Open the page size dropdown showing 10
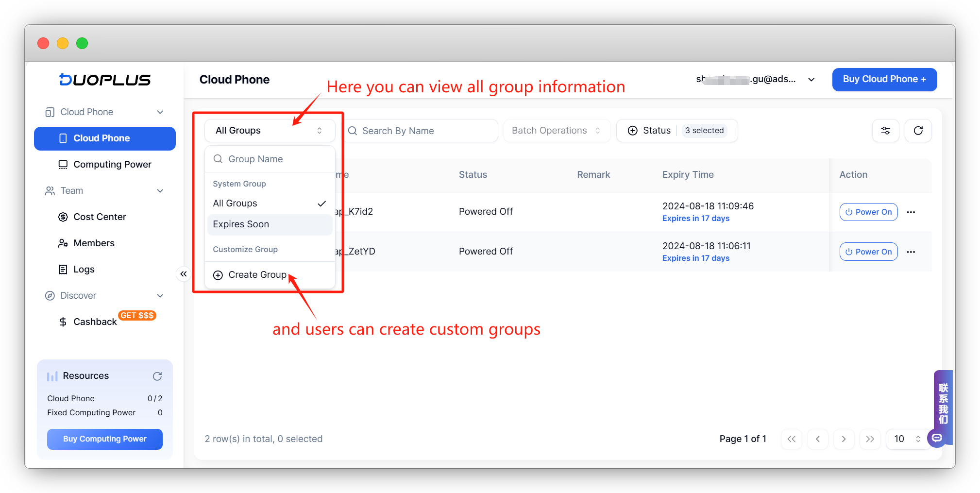The image size is (980, 493). pos(906,439)
